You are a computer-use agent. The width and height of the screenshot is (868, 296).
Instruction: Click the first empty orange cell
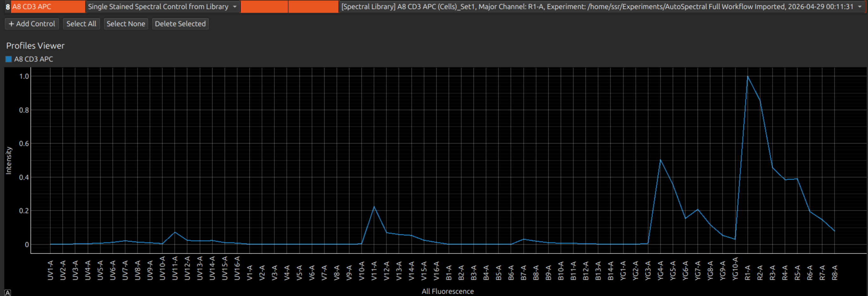pos(264,6)
